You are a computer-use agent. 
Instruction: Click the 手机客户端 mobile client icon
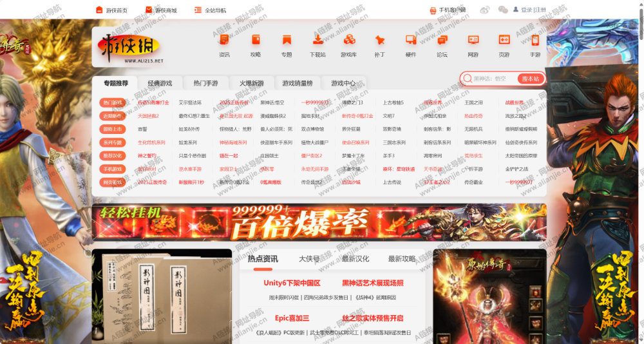[433, 10]
